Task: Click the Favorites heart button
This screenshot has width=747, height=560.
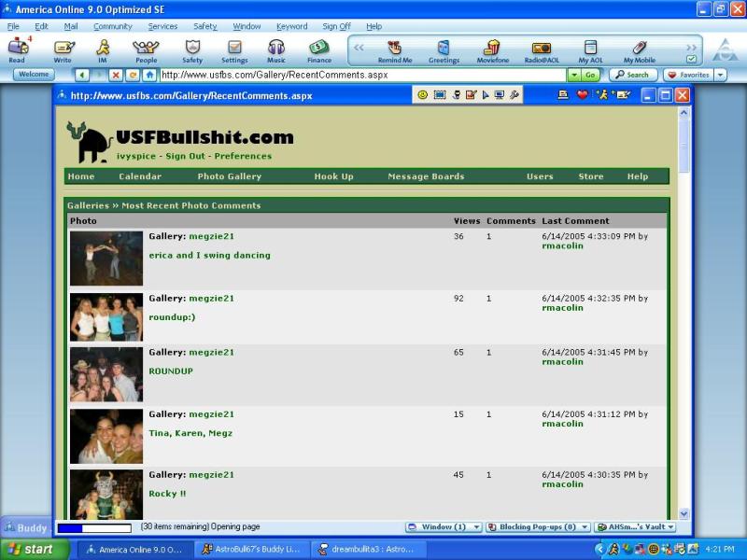Action: click(x=689, y=75)
